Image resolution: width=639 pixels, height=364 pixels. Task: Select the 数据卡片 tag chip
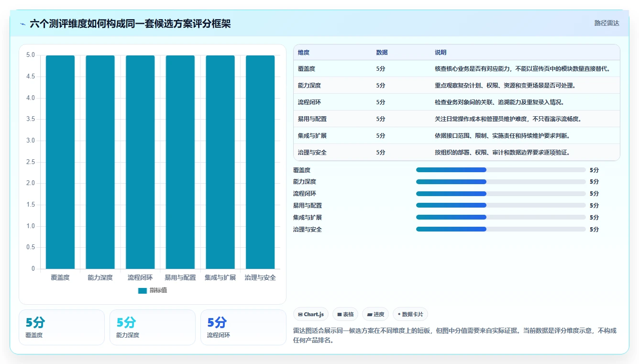410,314
